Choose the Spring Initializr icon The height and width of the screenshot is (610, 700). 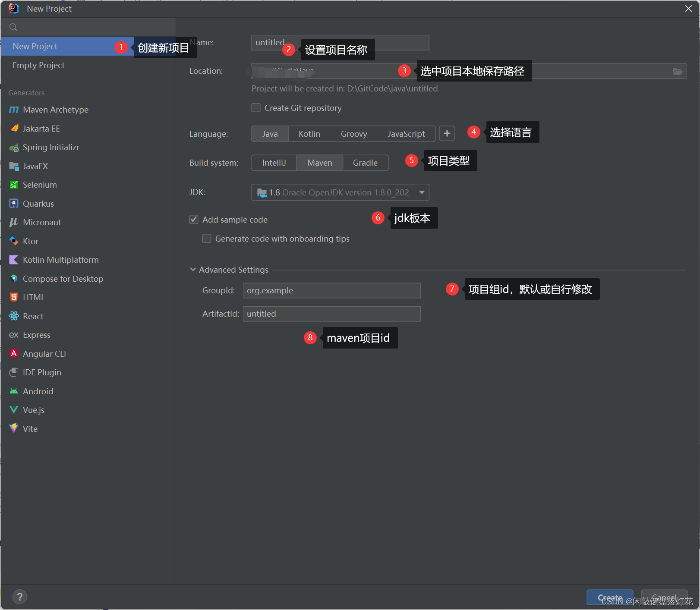coord(14,148)
